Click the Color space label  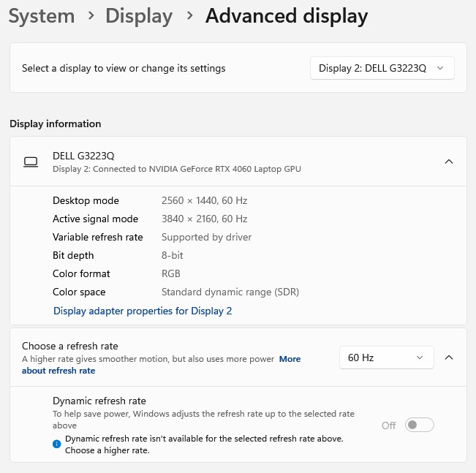click(x=79, y=292)
